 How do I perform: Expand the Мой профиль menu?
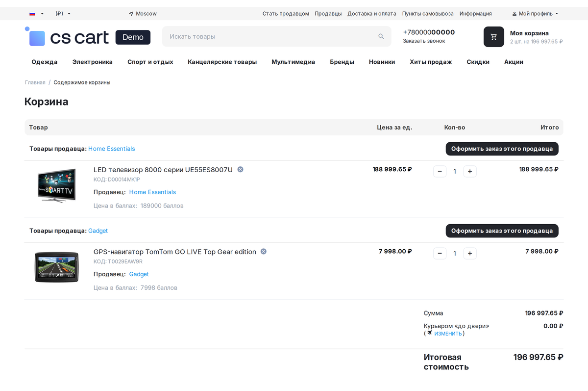[535, 14]
